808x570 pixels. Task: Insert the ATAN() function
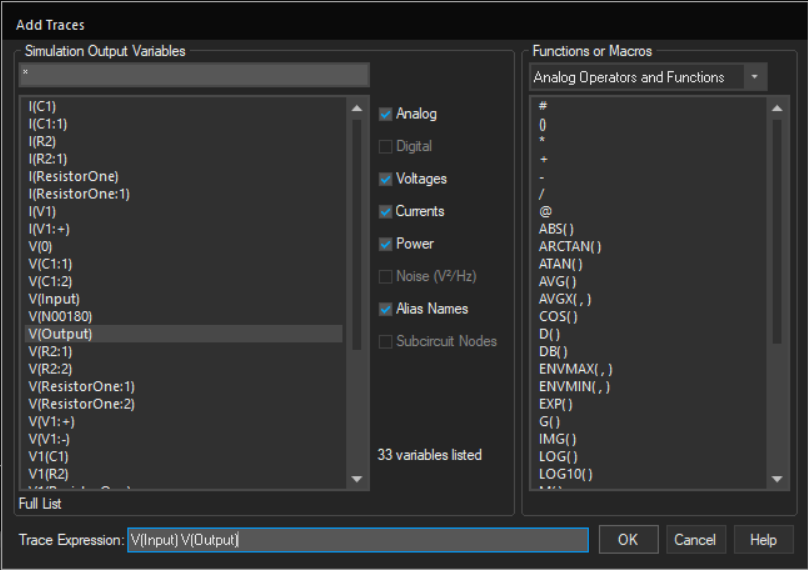[561, 264]
